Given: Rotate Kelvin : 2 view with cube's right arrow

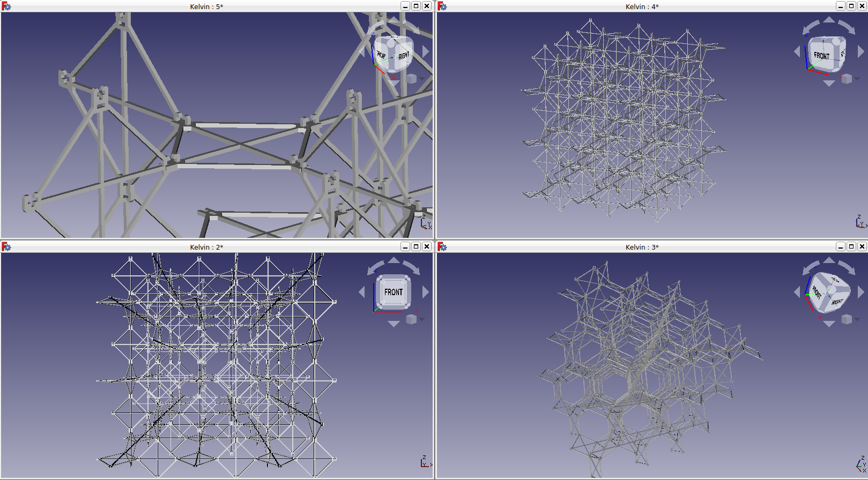Looking at the screenshot, I should click(x=426, y=292).
